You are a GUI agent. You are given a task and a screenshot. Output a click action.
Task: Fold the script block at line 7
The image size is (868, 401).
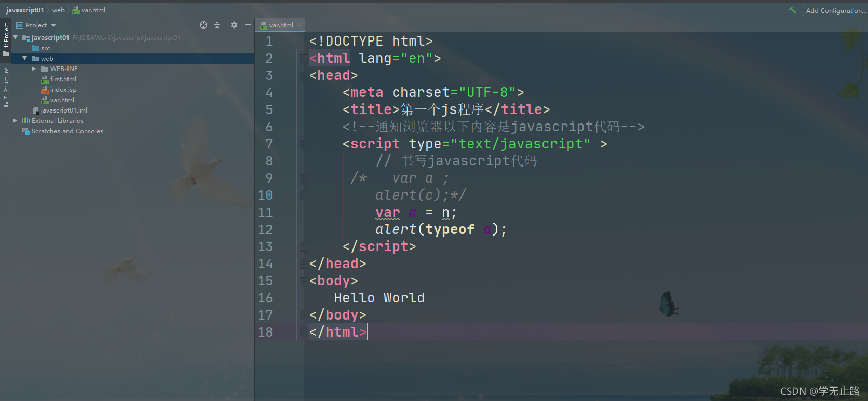[304, 144]
